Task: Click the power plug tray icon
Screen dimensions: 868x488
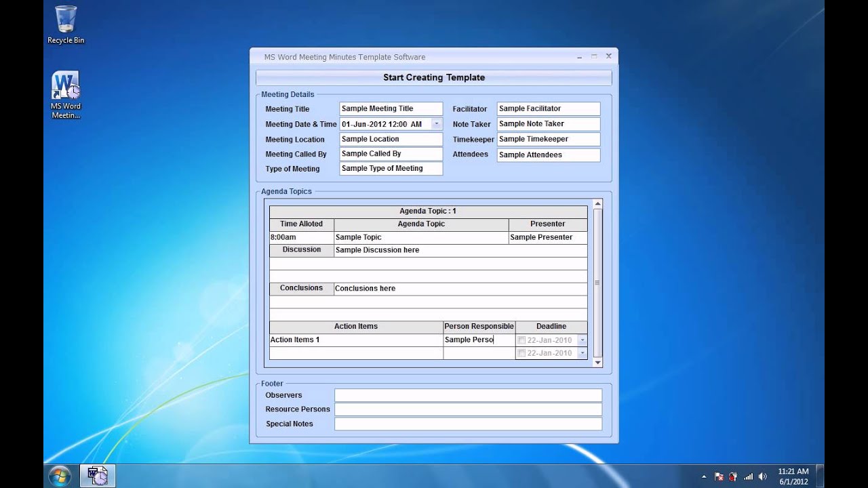Action: click(733, 476)
